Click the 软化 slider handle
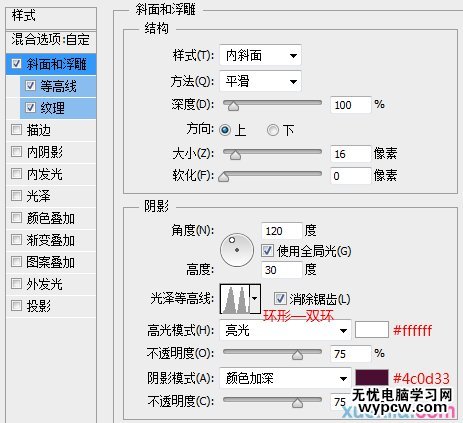 (223, 177)
